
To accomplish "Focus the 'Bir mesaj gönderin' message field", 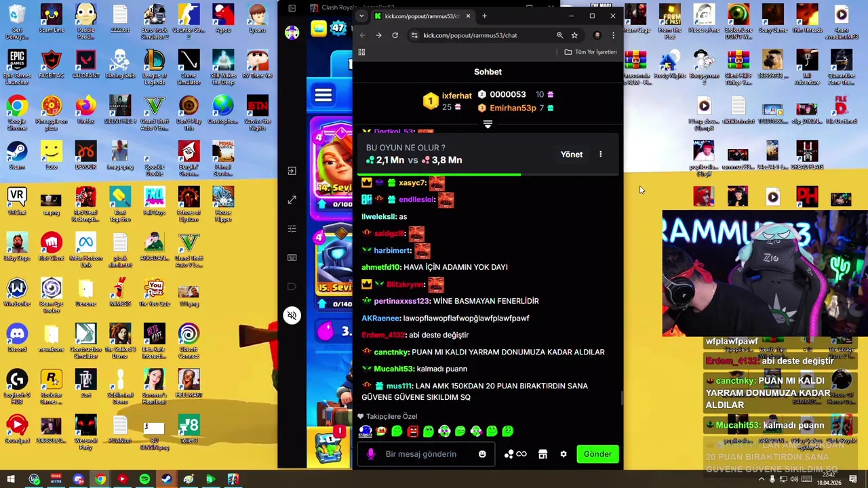I will tap(427, 454).
